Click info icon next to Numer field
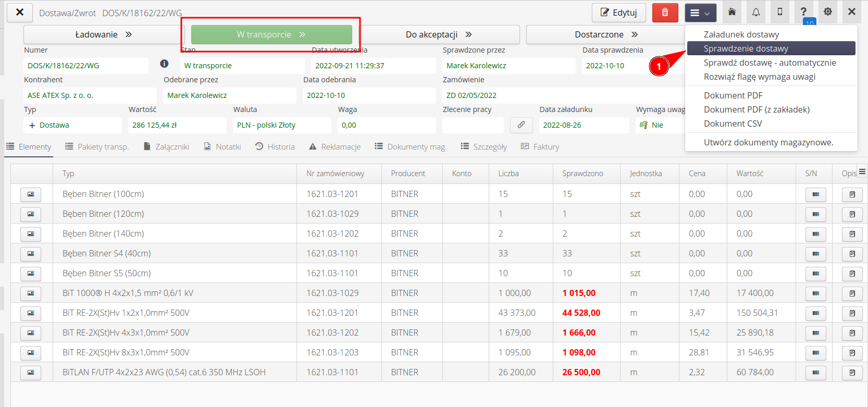This screenshot has width=868, height=407. pos(164,64)
